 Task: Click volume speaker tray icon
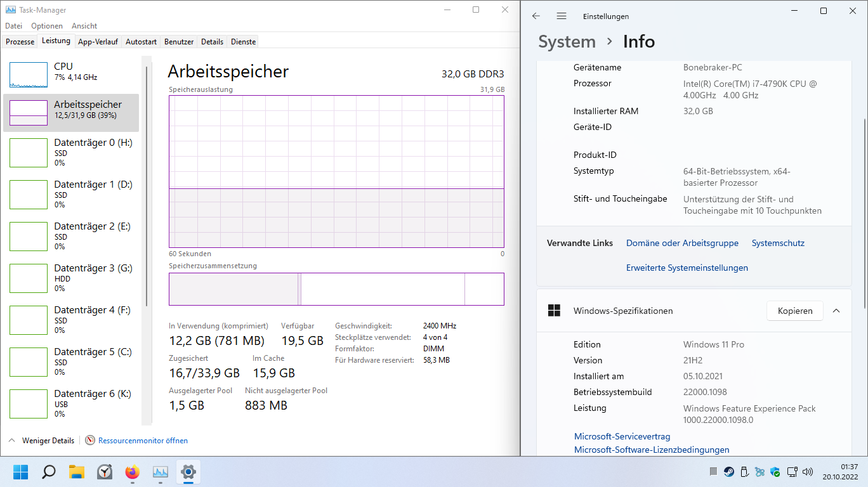808,472
